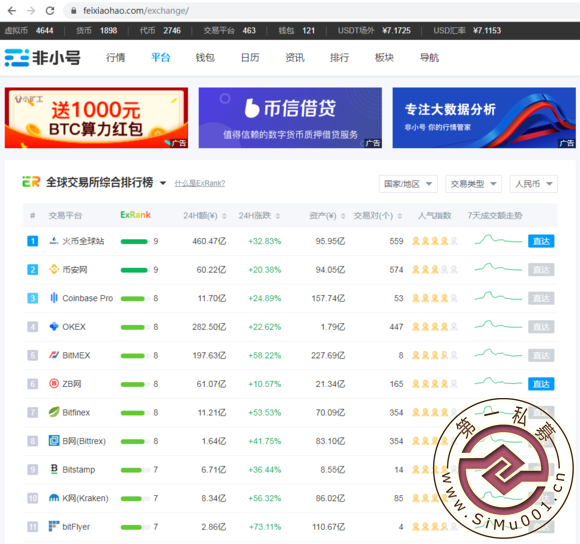Click OKEX ExRank score bar
The height and width of the screenshot is (544, 580).
[x=135, y=327]
